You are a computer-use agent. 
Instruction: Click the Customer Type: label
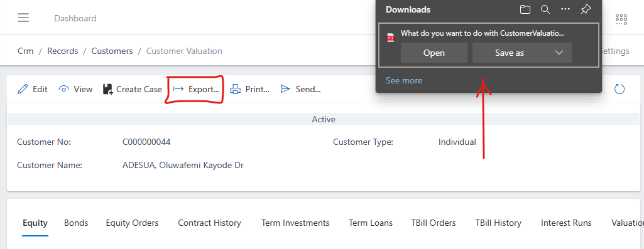coord(363,142)
